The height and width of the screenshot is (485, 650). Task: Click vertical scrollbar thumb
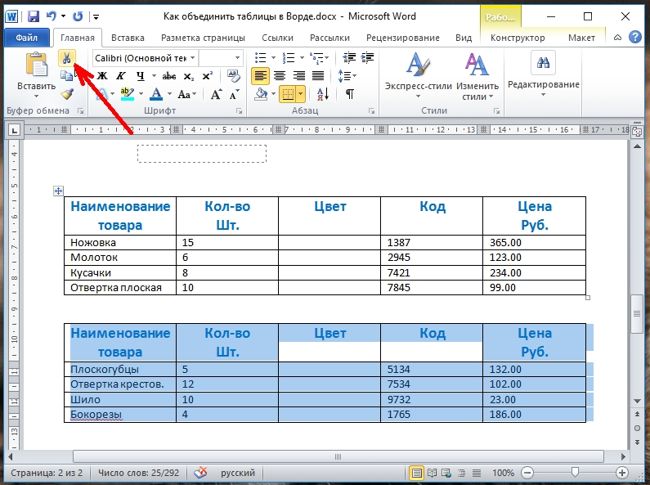coord(637,314)
